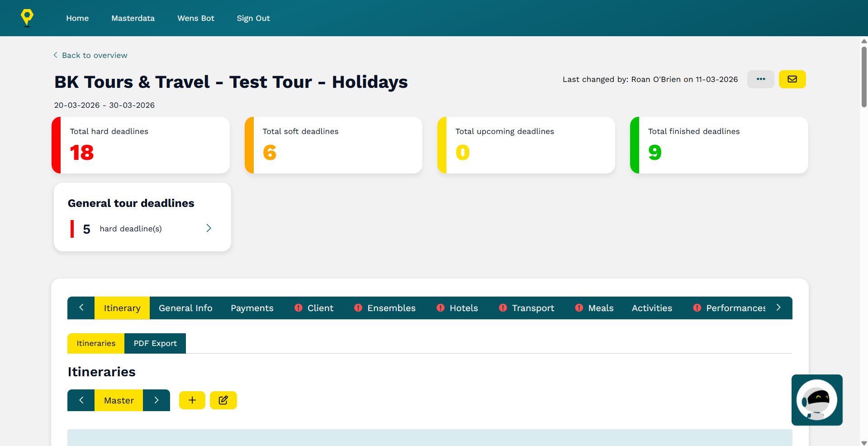This screenshot has width=868, height=446.
Task: Switch to the Client tab
Action: click(x=314, y=308)
